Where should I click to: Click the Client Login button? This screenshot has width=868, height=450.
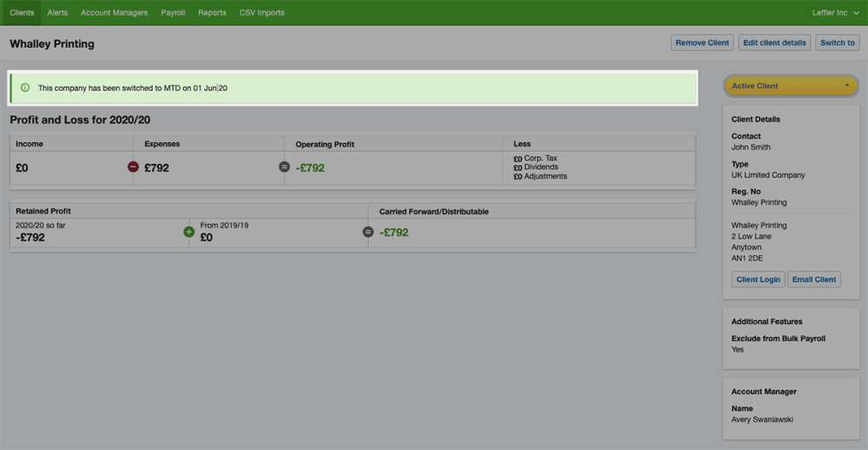758,279
